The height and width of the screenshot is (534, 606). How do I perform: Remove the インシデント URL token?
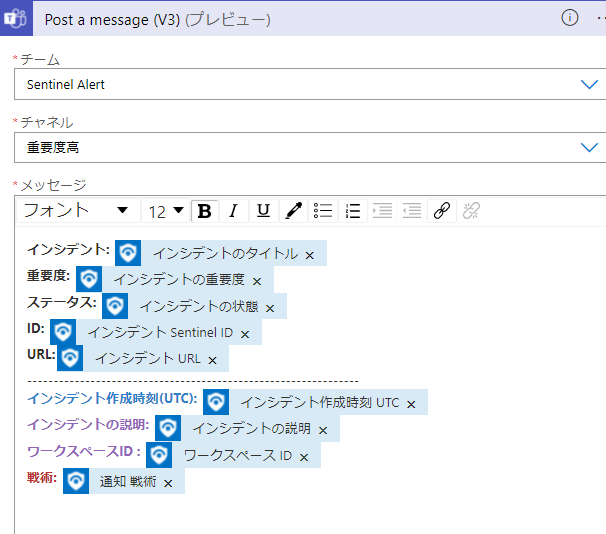click(x=212, y=361)
